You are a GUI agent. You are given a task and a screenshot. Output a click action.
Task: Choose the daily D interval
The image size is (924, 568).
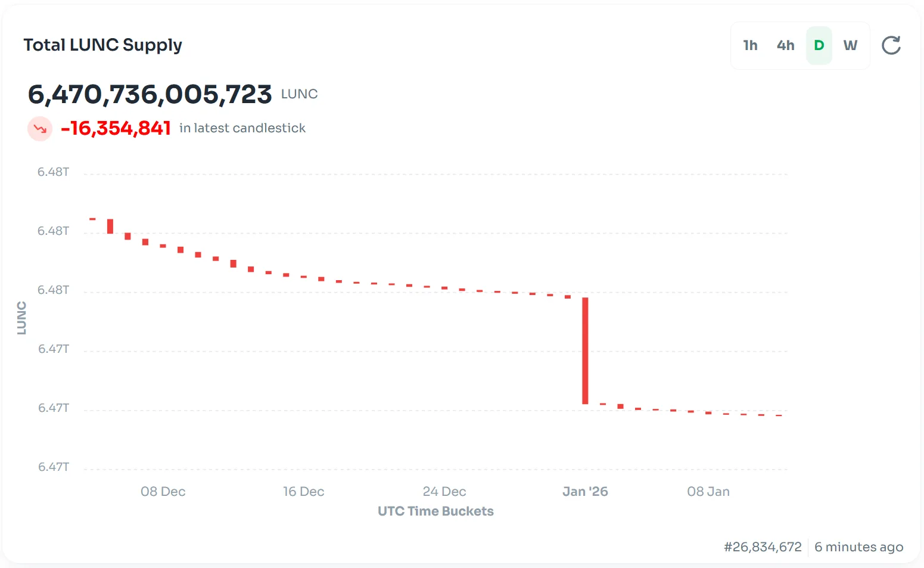tap(819, 45)
